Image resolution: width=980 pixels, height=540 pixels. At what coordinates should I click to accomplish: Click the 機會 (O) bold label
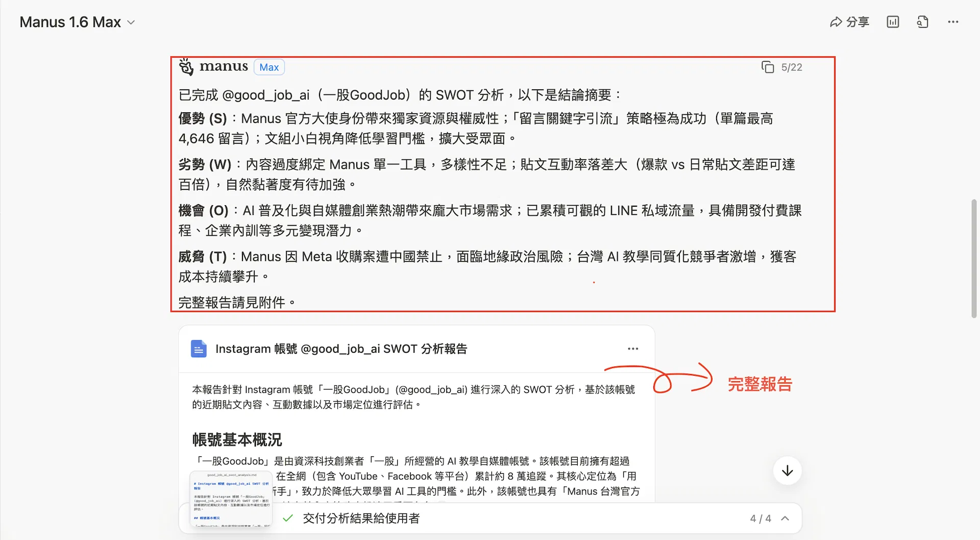[204, 210]
